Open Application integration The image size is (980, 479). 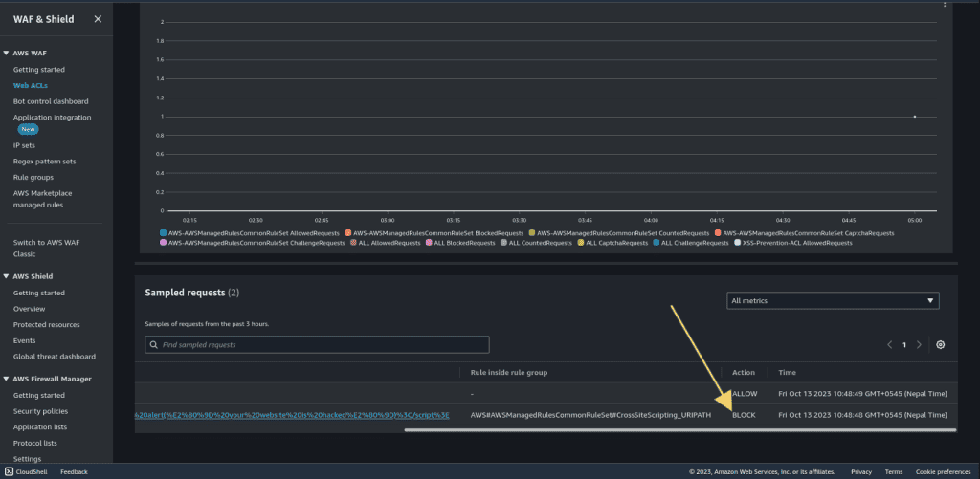point(52,118)
